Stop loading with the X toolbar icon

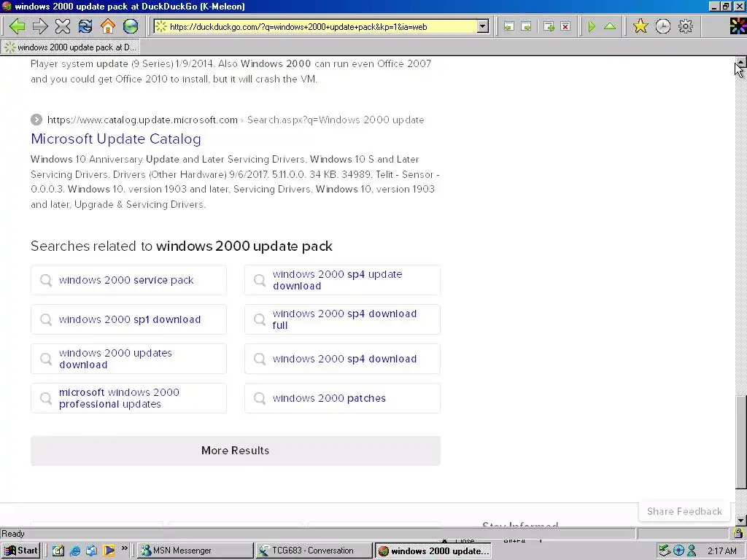click(63, 26)
